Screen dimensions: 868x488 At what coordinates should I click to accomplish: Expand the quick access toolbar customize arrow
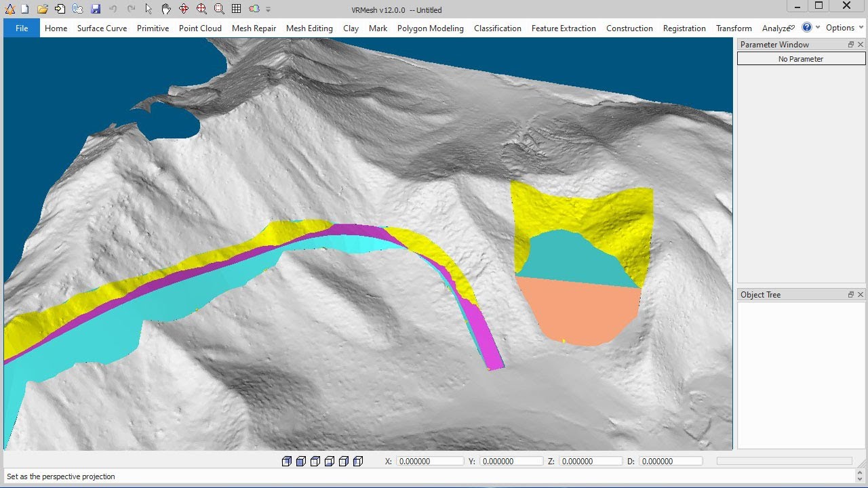(269, 9)
